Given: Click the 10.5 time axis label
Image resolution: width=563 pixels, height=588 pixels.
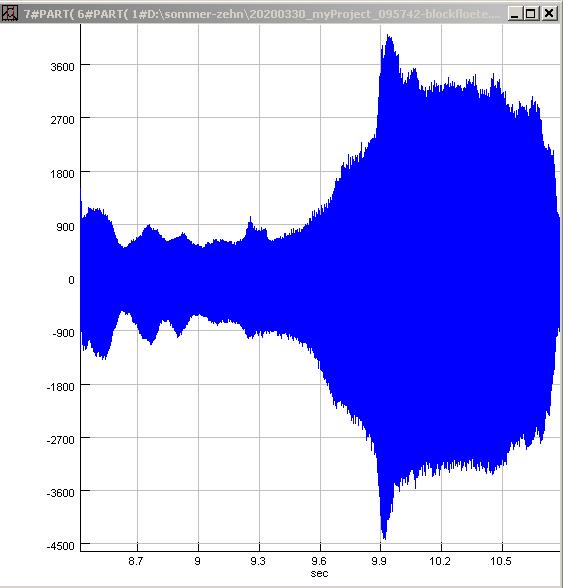Looking at the screenshot, I should (x=501, y=561).
